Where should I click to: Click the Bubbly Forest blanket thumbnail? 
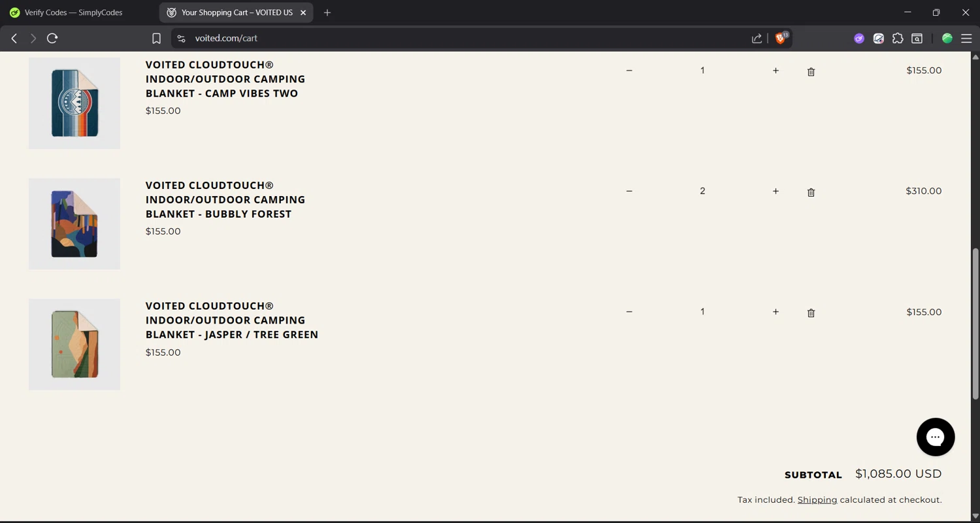pos(74,224)
